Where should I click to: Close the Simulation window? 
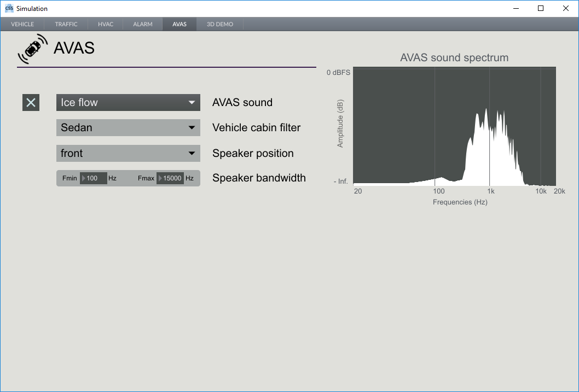(566, 8)
